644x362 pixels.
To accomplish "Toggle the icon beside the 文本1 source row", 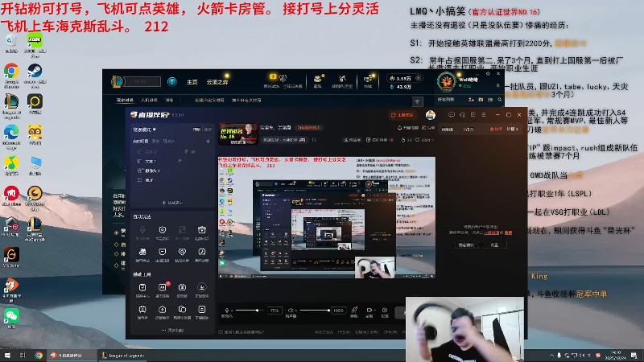I will [180, 161].
